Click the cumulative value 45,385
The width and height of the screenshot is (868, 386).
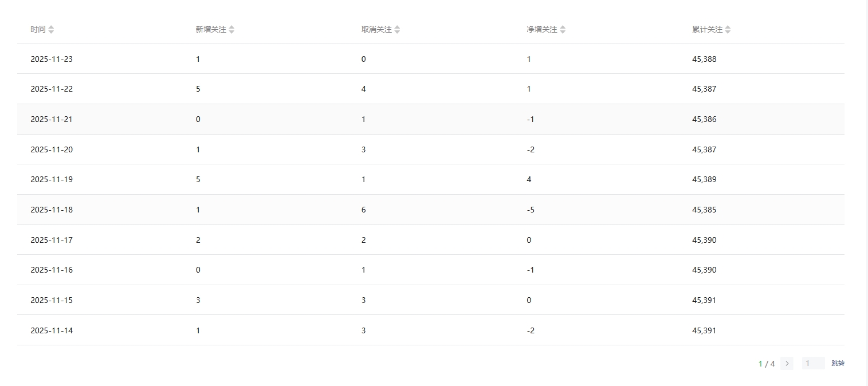[704, 210]
